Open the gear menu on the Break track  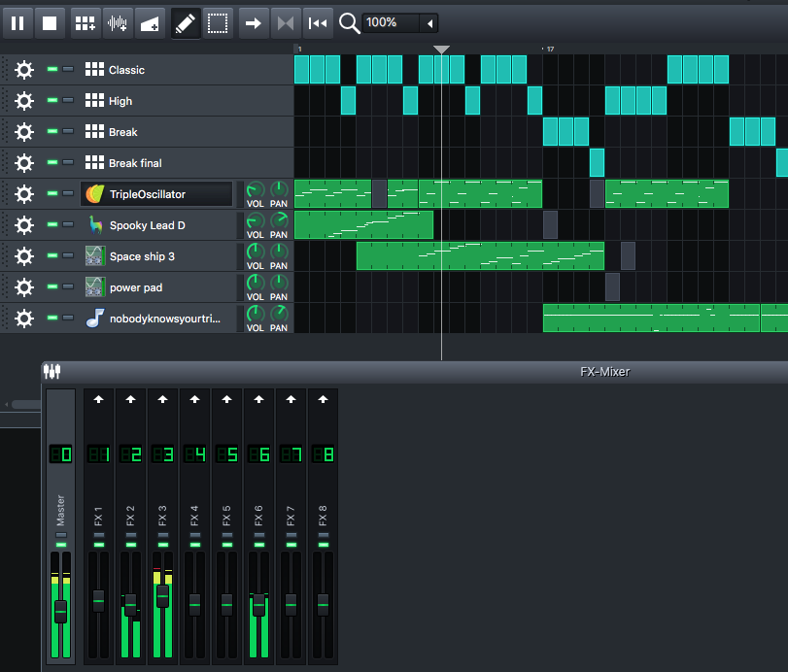[x=24, y=131]
